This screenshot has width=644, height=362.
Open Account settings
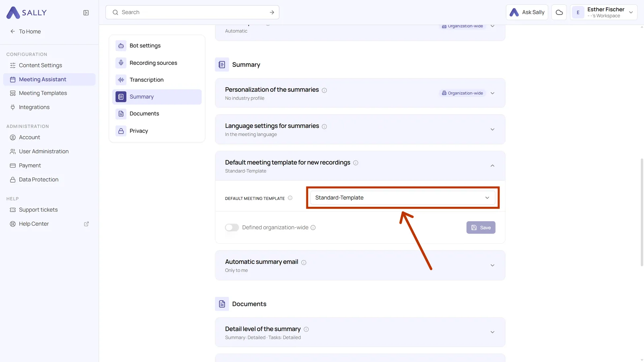point(49,138)
